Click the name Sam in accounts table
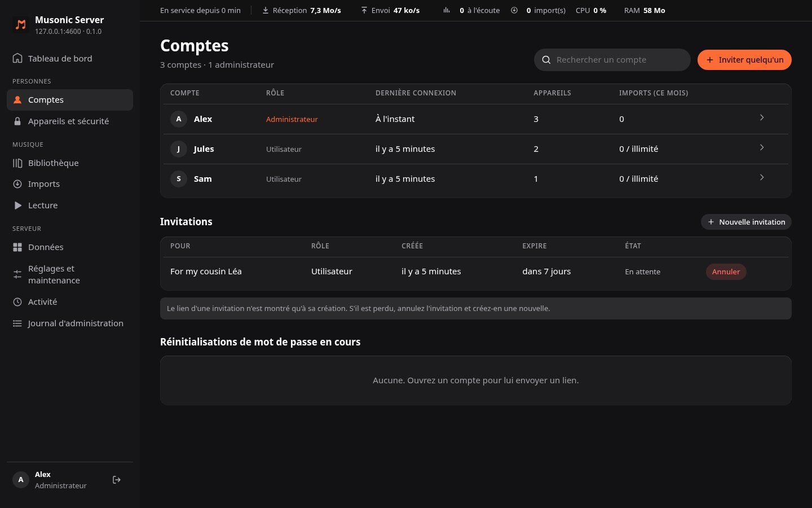This screenshot has height=508, width=812. [203, 179]
